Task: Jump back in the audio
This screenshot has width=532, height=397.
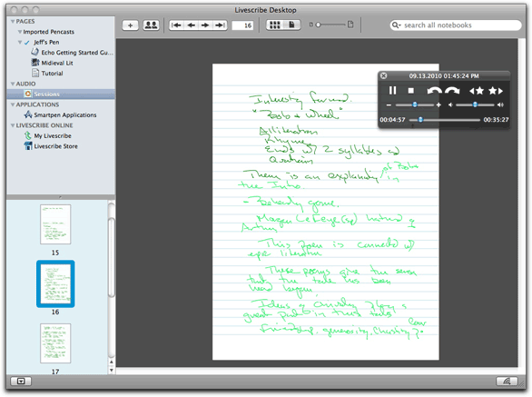Action: tap(434, 91)
